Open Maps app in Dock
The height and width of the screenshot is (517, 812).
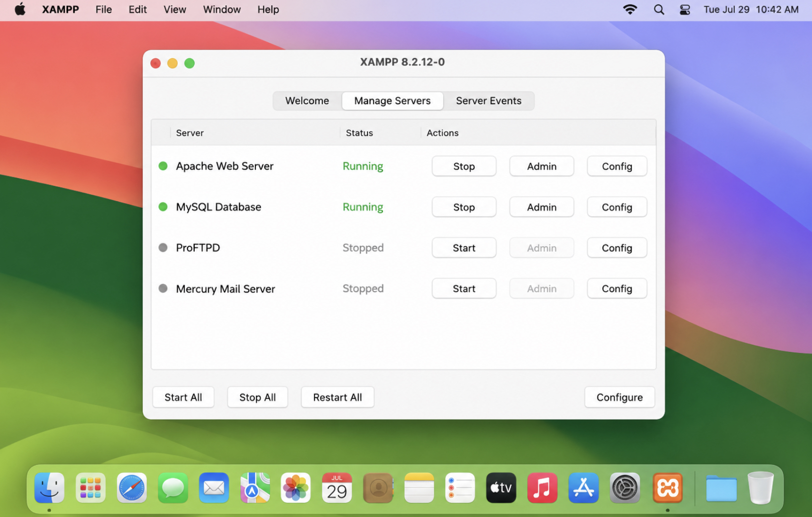255,488
